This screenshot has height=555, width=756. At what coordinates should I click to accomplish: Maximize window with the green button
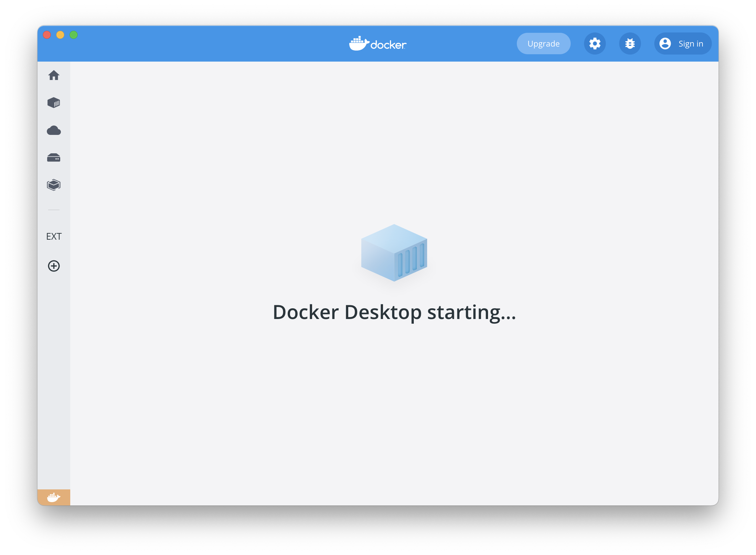point(74,35)
